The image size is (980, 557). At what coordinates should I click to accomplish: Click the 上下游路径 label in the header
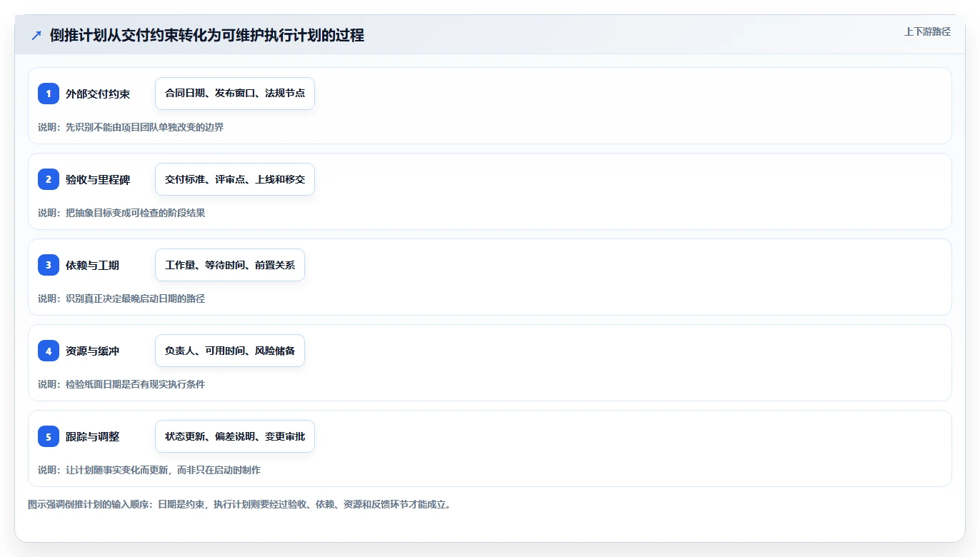(x=927, y=31)
